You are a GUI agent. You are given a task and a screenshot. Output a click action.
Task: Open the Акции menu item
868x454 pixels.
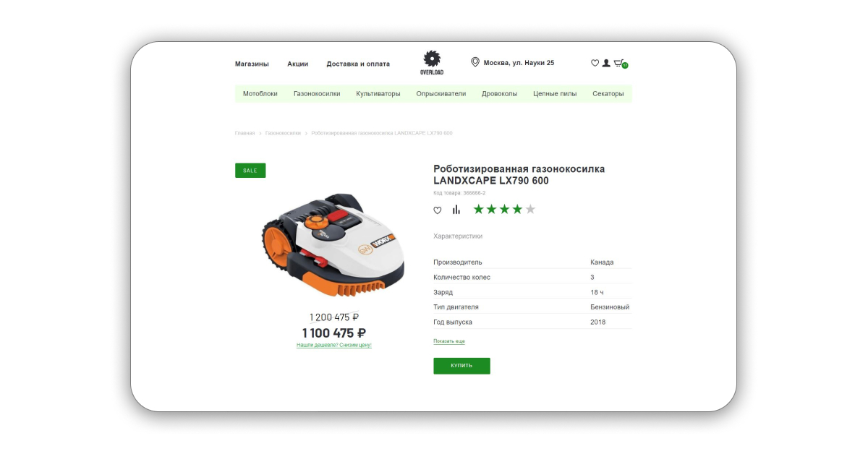297,64
